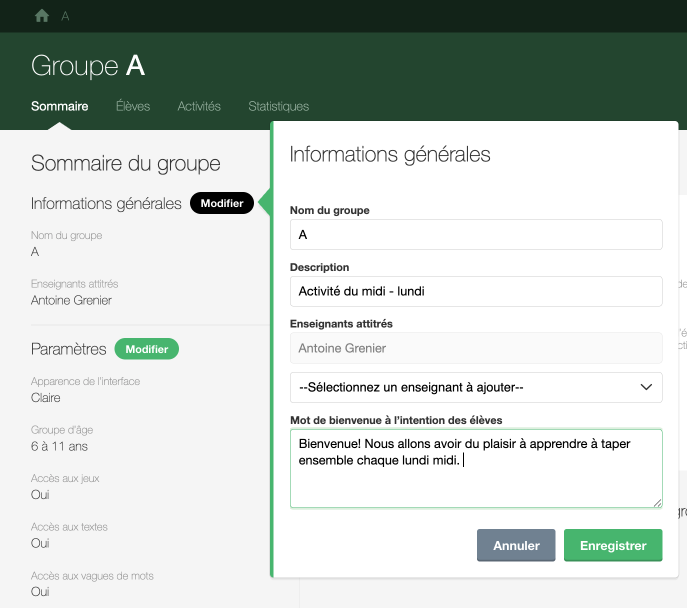Click inside the Mot de bienvenue text area

475,480
